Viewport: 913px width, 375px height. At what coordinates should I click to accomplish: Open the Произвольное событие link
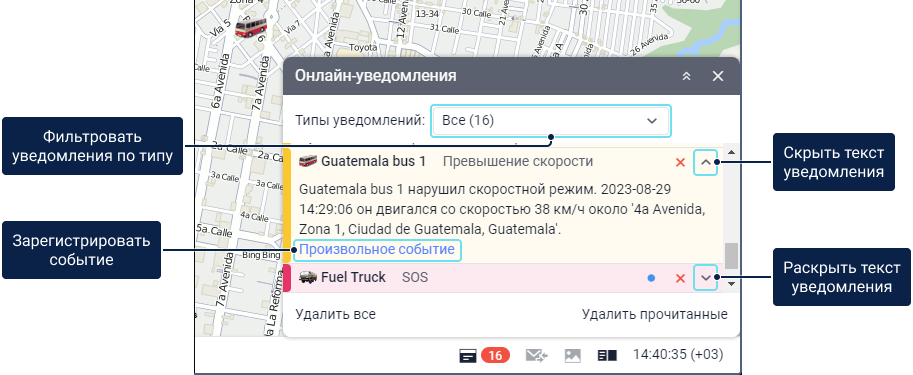377,250
